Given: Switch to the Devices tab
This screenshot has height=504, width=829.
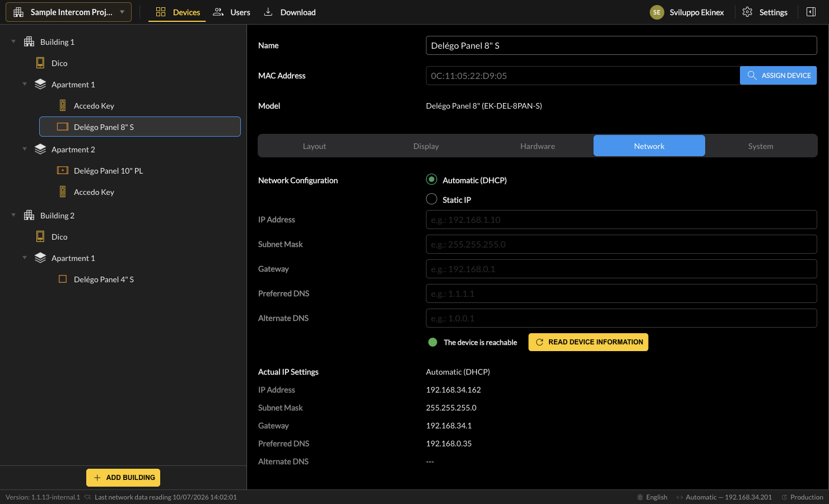Looking at the screenshot, I should coord(177,12).
